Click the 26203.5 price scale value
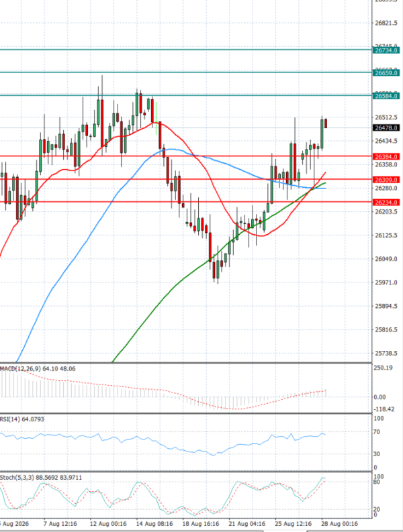403x532 pixels. 386,212
